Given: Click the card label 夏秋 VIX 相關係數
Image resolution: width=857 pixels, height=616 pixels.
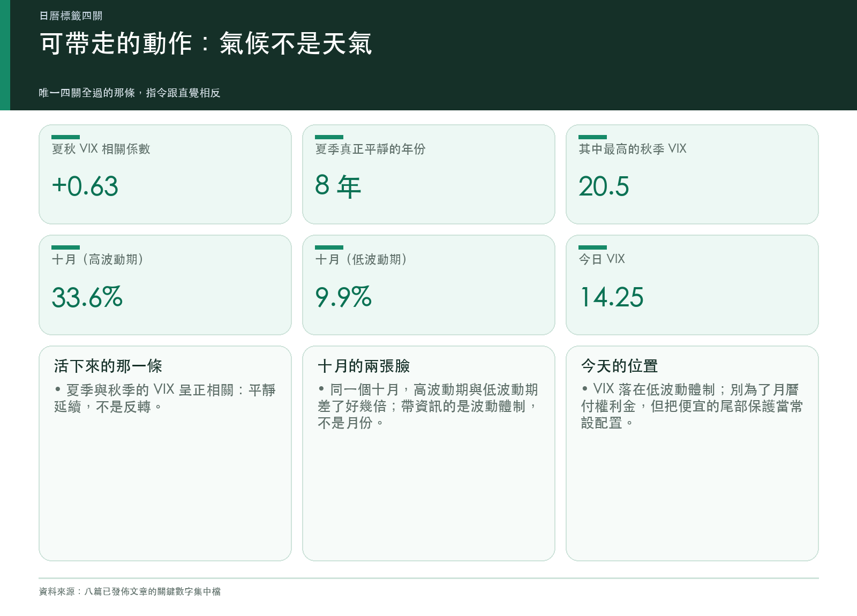Looking at the screenshot, I should (101, 149).
